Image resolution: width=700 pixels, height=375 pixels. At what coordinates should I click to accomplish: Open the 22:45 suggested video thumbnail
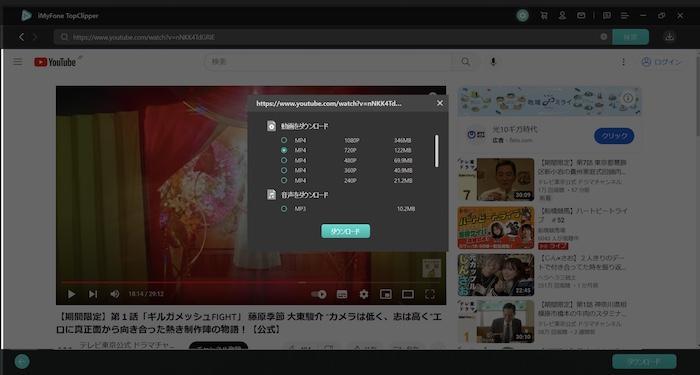[x=496, y=275]
